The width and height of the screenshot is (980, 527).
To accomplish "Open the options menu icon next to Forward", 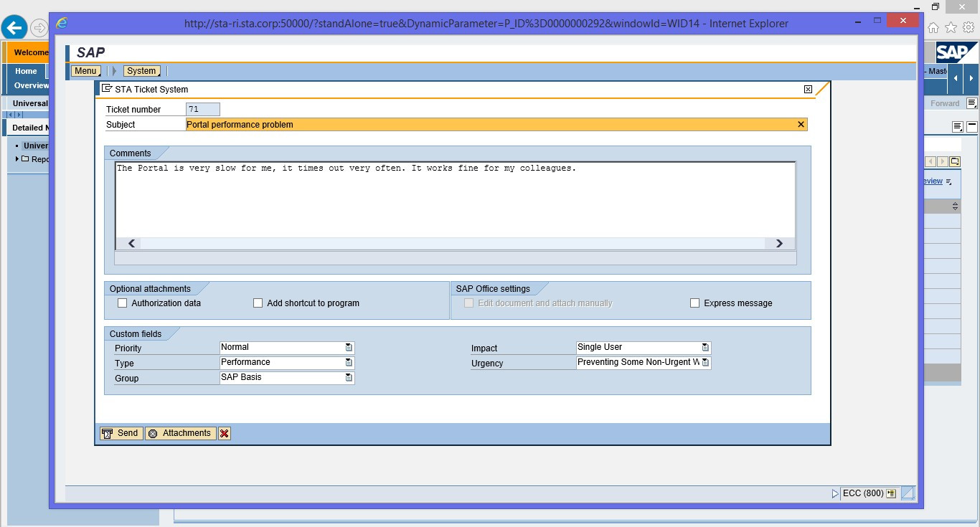I will tap(971, 103).
